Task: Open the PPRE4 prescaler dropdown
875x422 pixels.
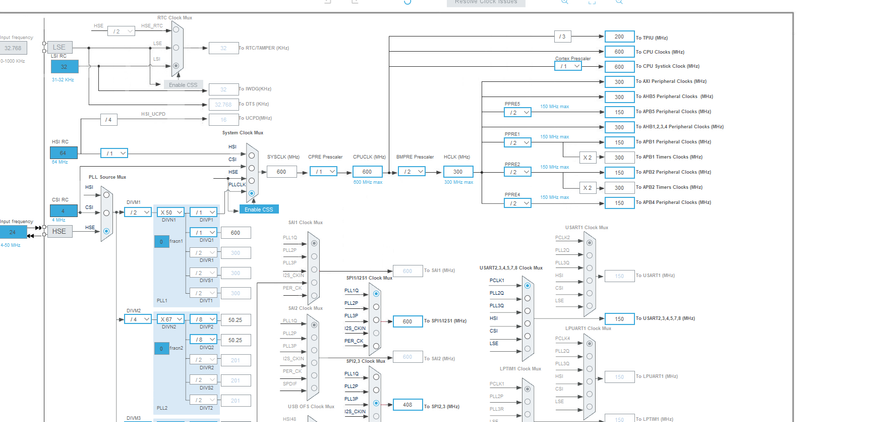Action: [517, 203]
